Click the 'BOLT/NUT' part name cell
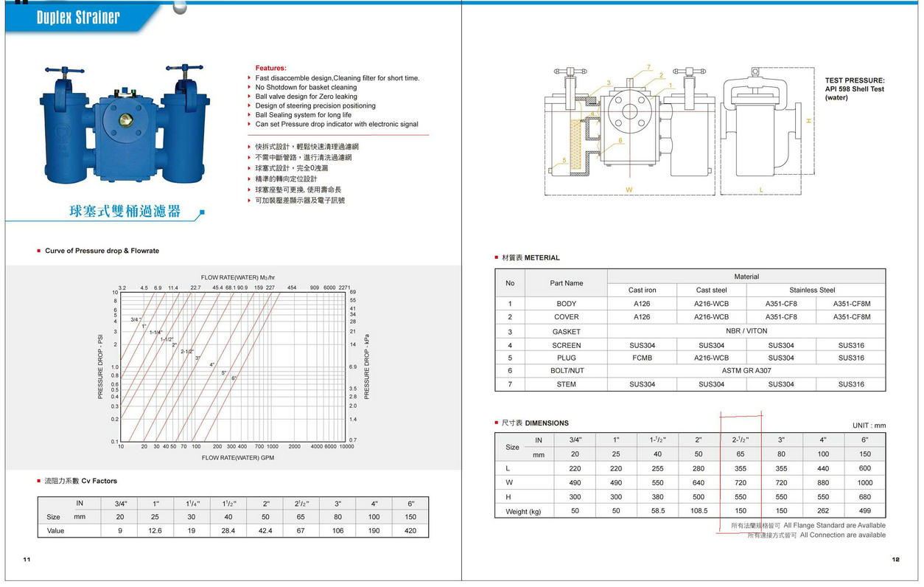The height and width of the screenshot is (587, 924). [x=567, y=371]
